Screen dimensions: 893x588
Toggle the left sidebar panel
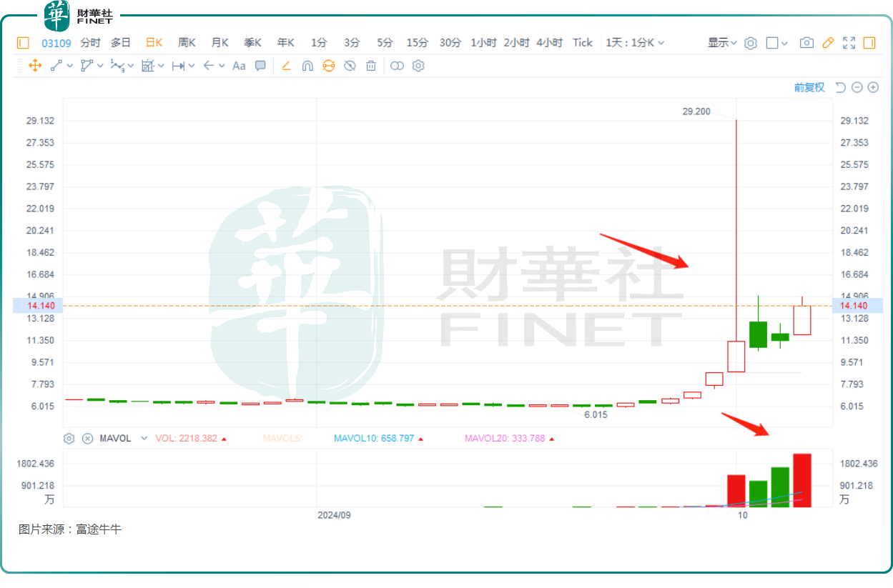(x=23, y=43)
